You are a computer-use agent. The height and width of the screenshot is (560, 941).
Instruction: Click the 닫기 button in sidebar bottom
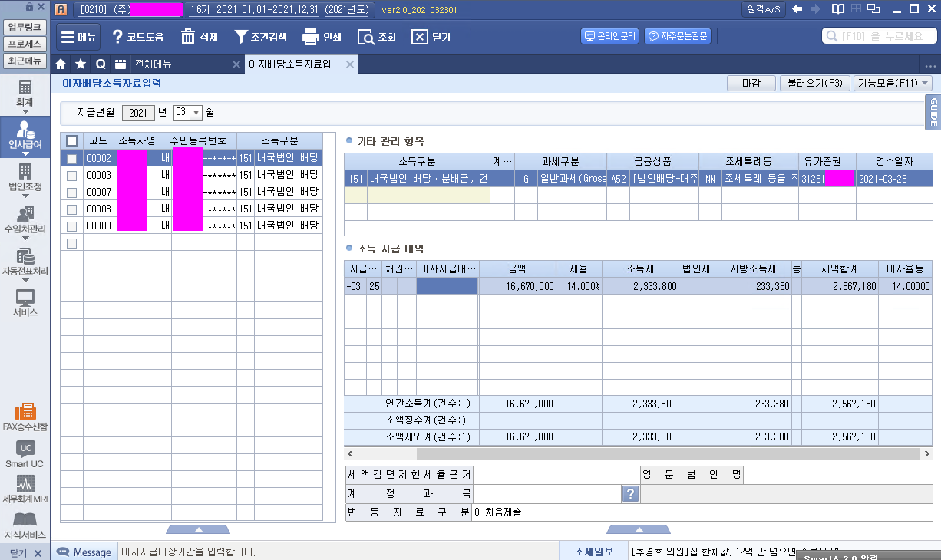tap(25, 552)
